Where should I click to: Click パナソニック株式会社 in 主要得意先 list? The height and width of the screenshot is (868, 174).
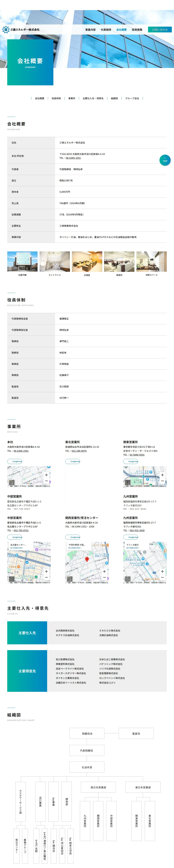click(111, 664)
